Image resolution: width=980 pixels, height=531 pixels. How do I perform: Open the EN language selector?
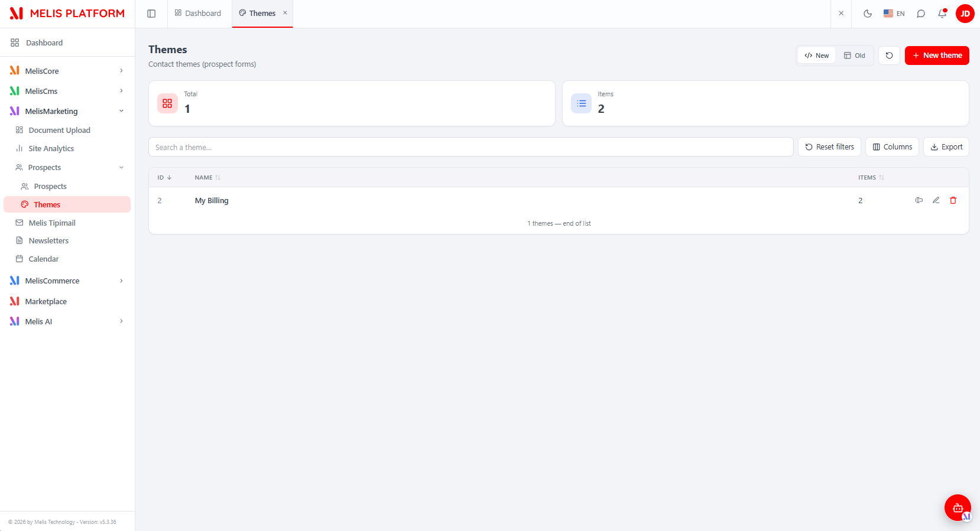(x=894, y=14)
